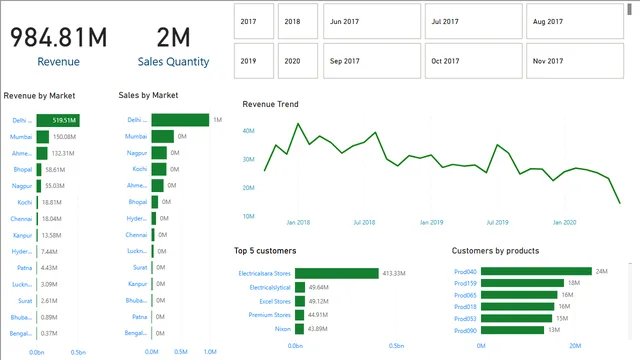This screenshot has width=640, height=360.
Task: Select the Nixon customer bar
Action: click(x=300, y=329)
